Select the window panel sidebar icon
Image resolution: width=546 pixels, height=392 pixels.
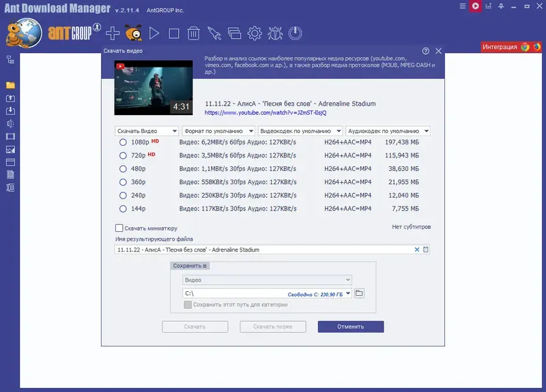10,162
